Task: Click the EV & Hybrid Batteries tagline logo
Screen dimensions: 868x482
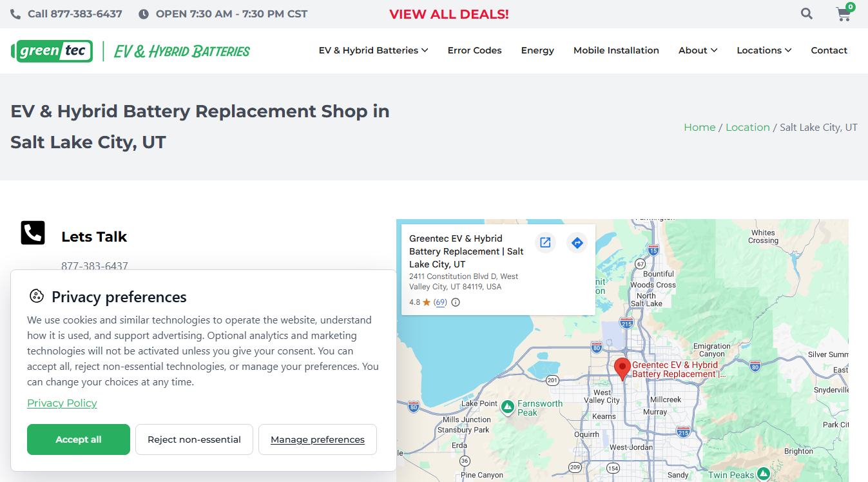Action: 182,51
